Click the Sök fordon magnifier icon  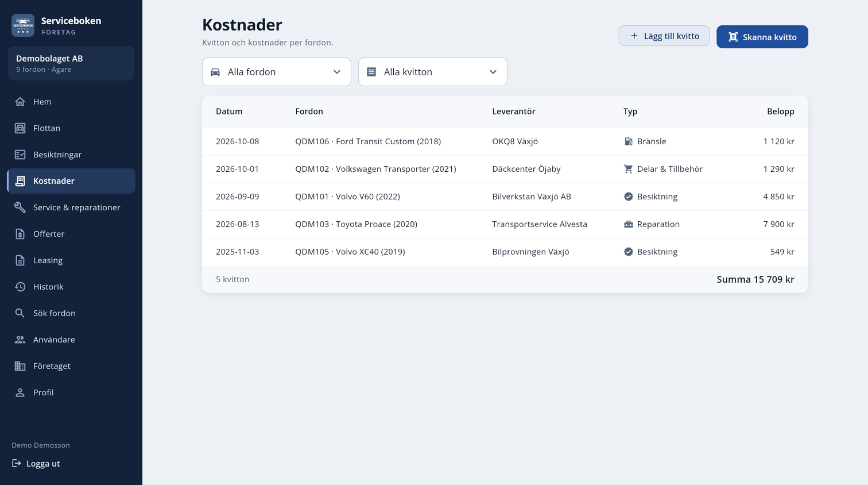20,313
